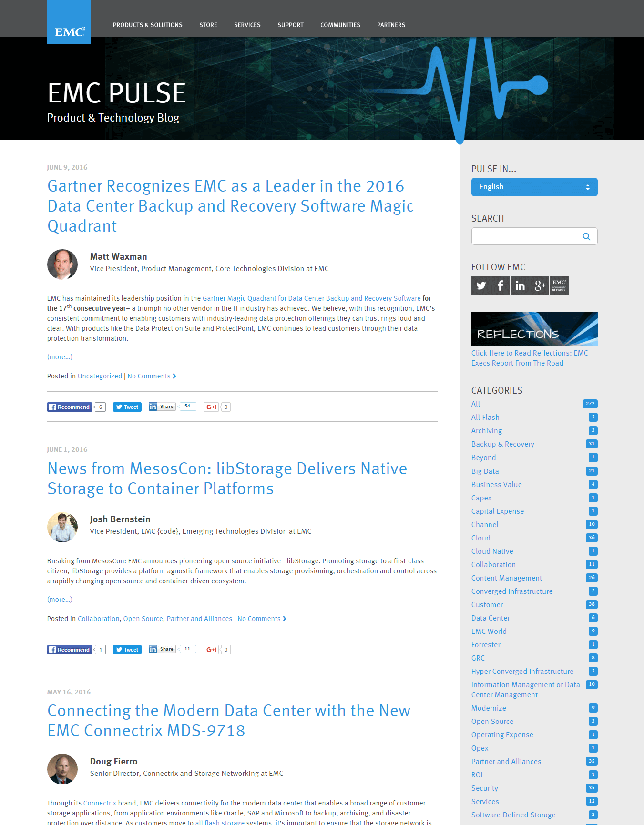Select the Archiving category
Image resolution: width=644 pixels, height=825 pixels.
[487, 430]
